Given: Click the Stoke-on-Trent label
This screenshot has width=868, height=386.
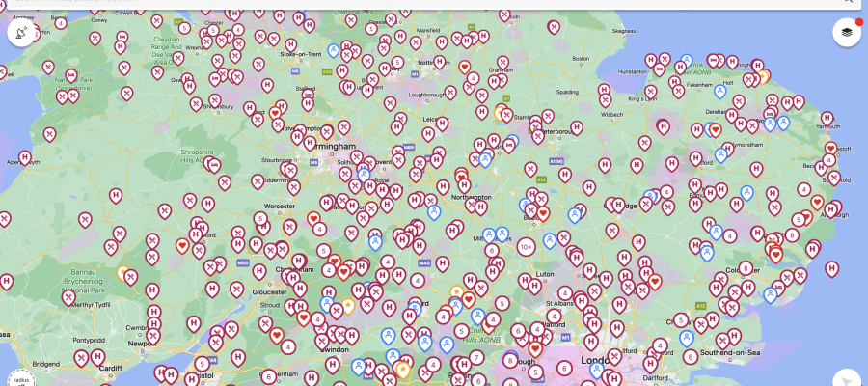Looking at the screenshot, I should coord(302,54).
